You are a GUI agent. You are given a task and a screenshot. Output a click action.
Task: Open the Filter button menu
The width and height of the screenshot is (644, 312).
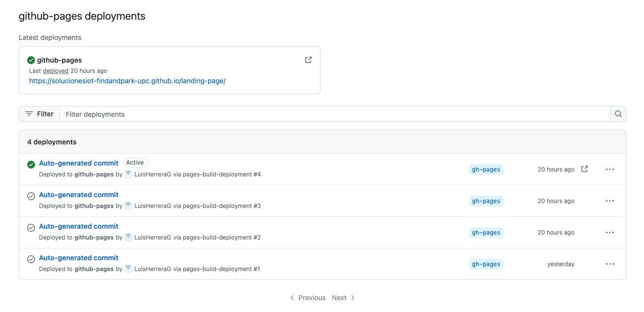[39, 114]
